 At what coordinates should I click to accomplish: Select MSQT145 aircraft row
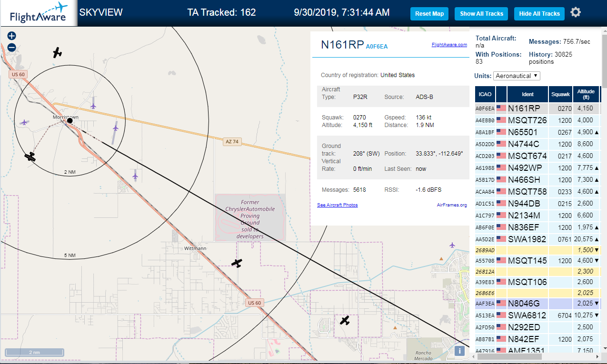pos(537,261)
